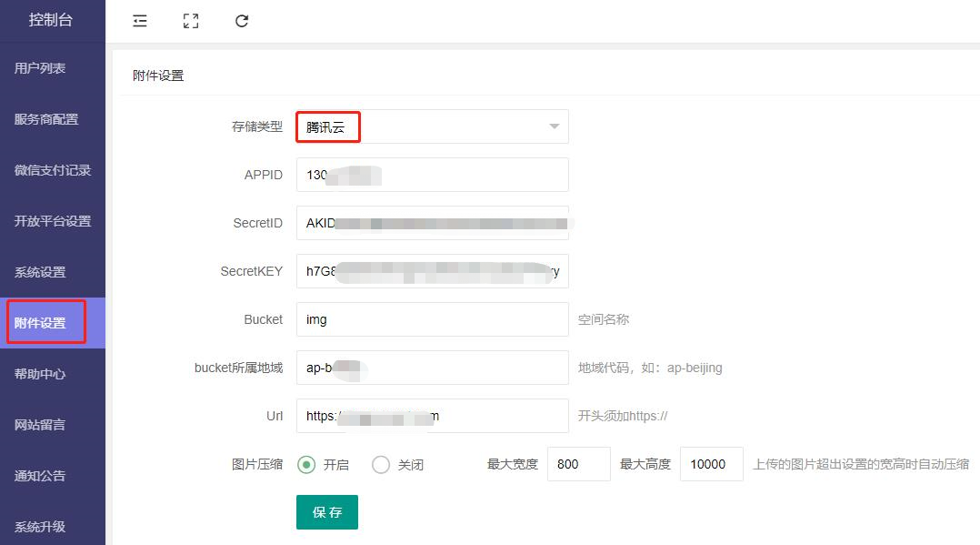Go to 服务商配置 menu item
This screenshot has height=545, width=980.
(x=46, y=119)
